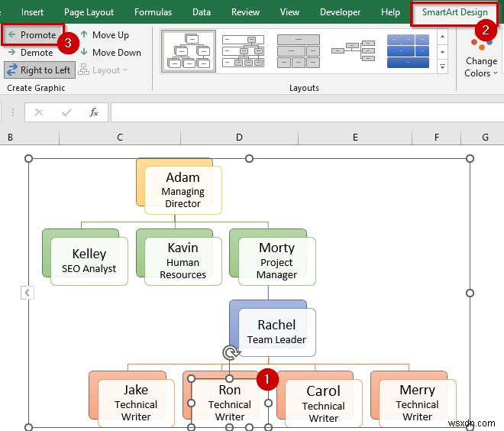Viewport: 504px width, 431px height.
Task: Select column G header
Action: pyautogui.click(x=485, y=138)
